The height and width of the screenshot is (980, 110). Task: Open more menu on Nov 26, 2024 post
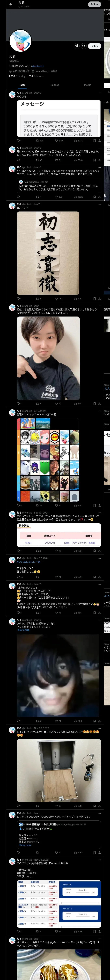point(99,728)
